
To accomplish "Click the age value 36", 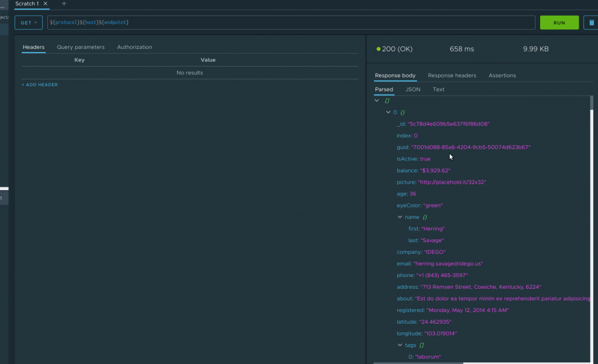I will [x=413, y=194].
